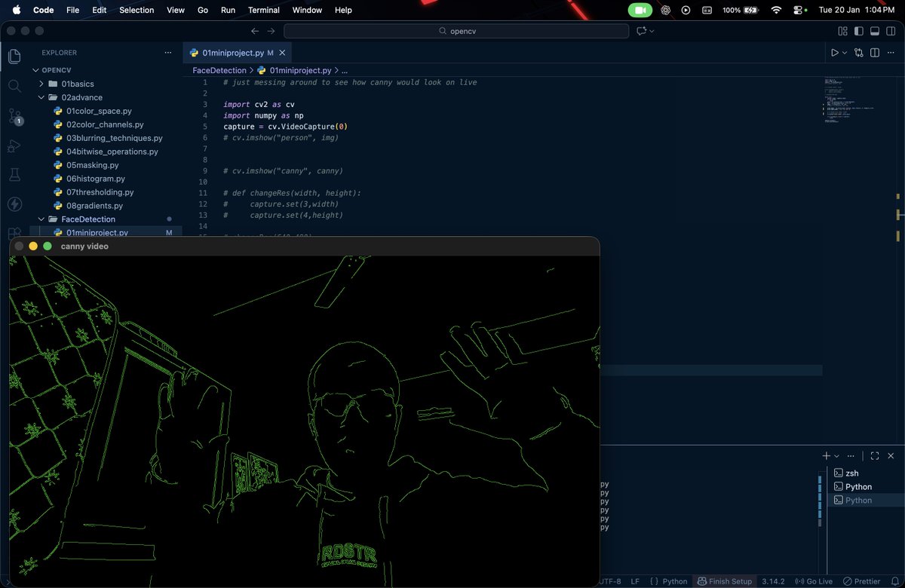This screenshot has height=588, width=905.
Task: Open 07thresholding.py file
Action: coord(100,192)
